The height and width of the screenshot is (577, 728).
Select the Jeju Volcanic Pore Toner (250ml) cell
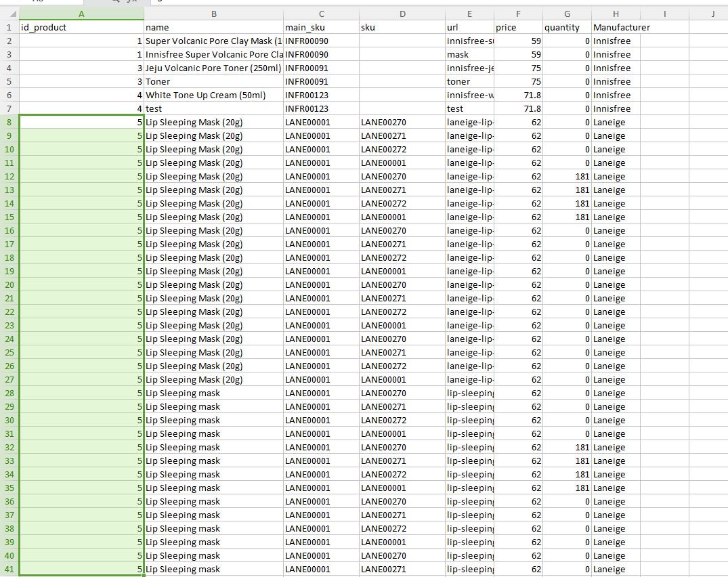click(213, 68)
